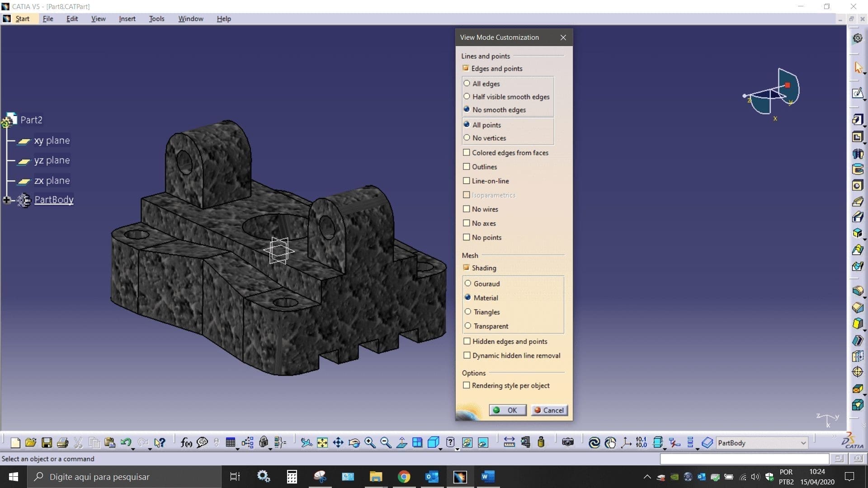Open the Window menu
The height and width of the screenshot is (488, 868).
click(190, 19)
